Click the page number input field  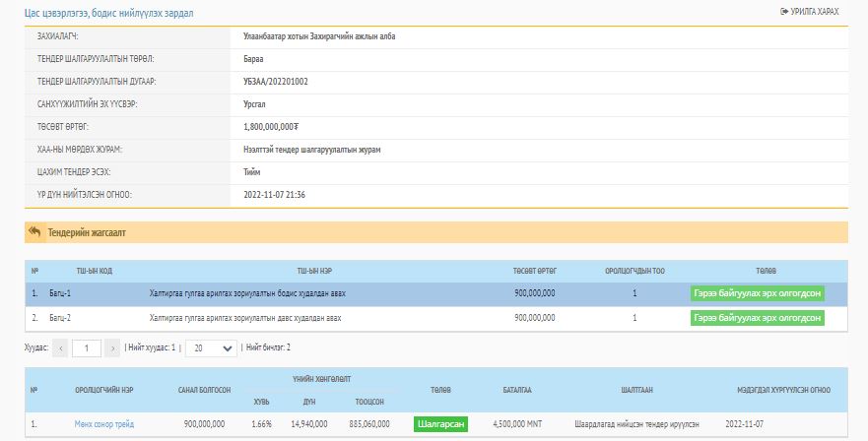[x=87, y=347]
